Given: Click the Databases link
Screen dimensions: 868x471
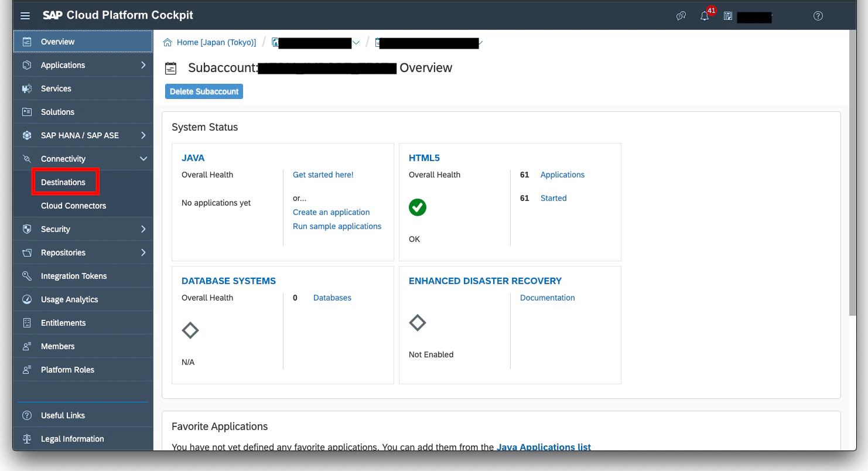Looking at the screenshot, I should (332, 298).
